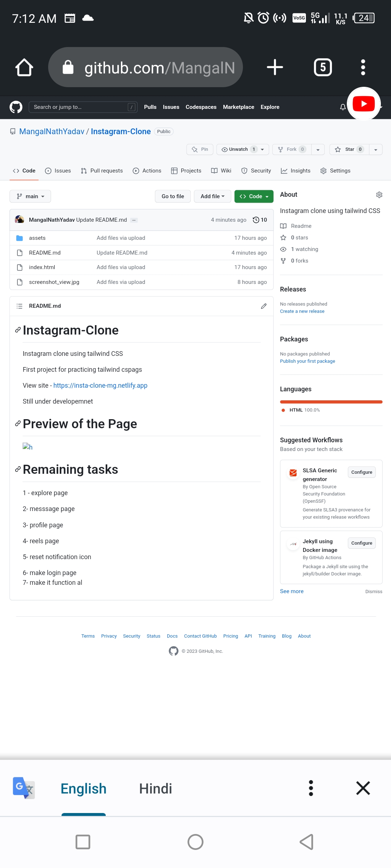Switch translation language to English
The image size is (391, 868).
click(83, 788)
